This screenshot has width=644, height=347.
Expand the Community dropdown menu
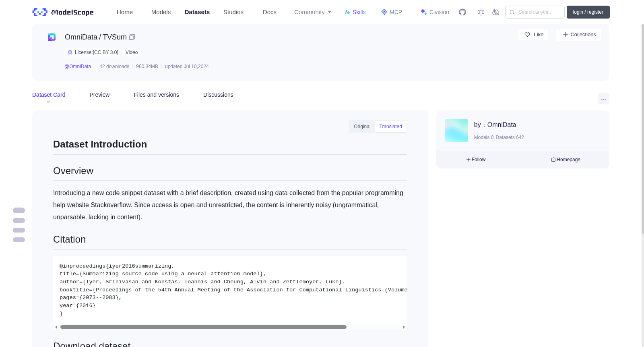coord(313,12)
